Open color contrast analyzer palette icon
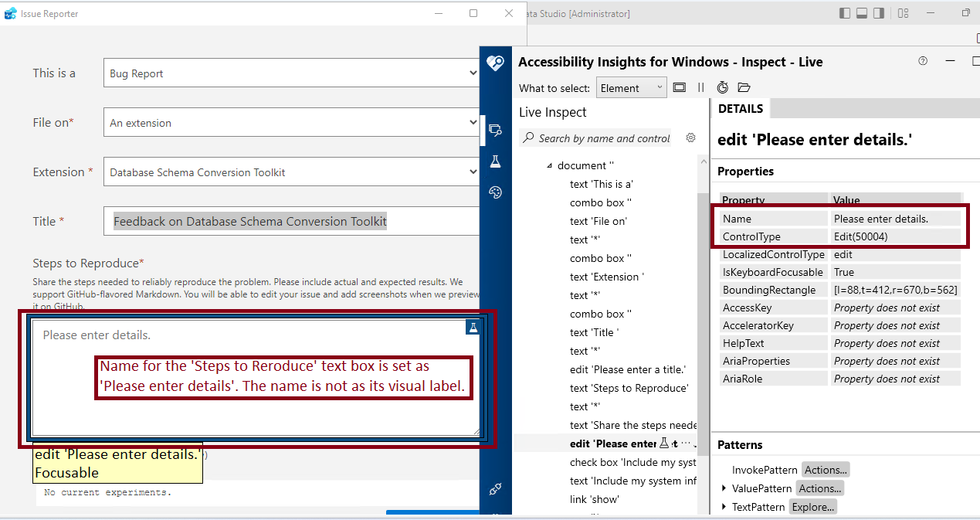This screenshot has width=980, height=520. point(495,191)
